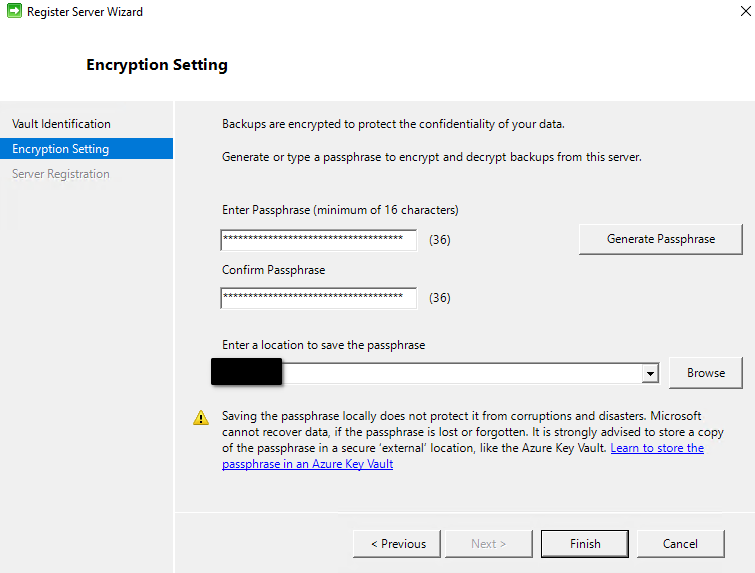Image resolution: width=755 pixels, height=573 pixels.
Task: Click the 'Register Server Wizard' title text
Action: point(85,12)
